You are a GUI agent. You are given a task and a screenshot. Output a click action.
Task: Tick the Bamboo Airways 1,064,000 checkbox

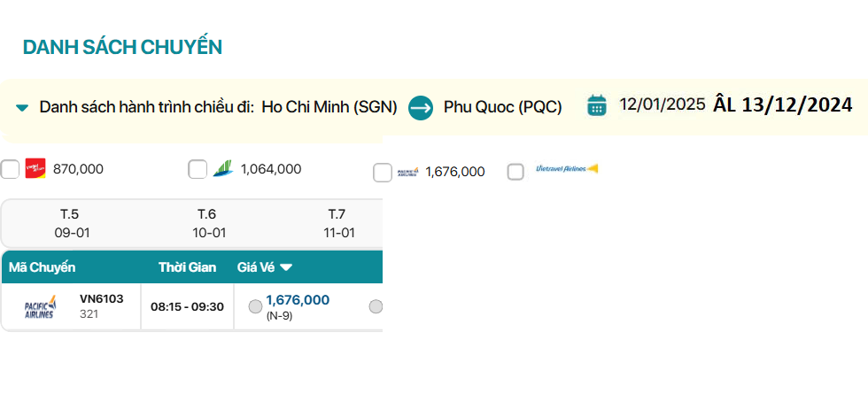point(198,169)
